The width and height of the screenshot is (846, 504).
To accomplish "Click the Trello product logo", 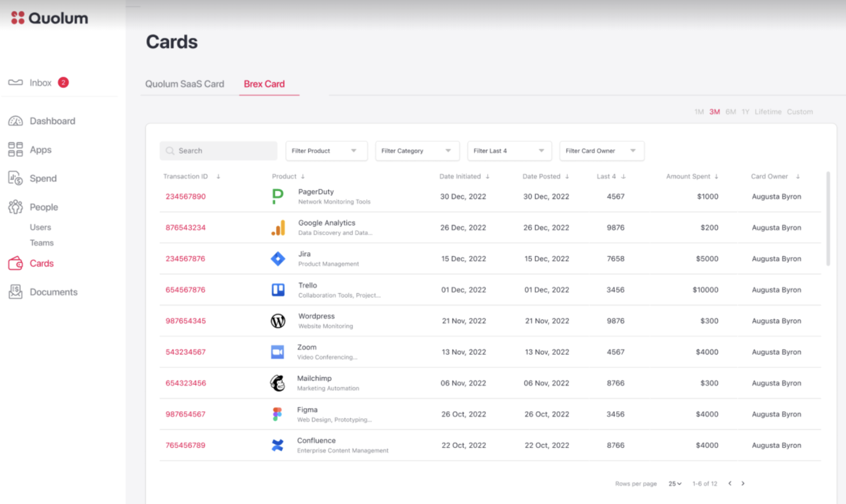I will [x=278, y=290].
